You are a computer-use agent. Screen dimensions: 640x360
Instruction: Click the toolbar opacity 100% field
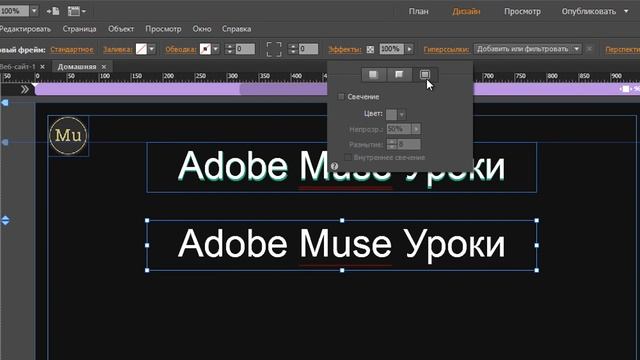[391, 49]
